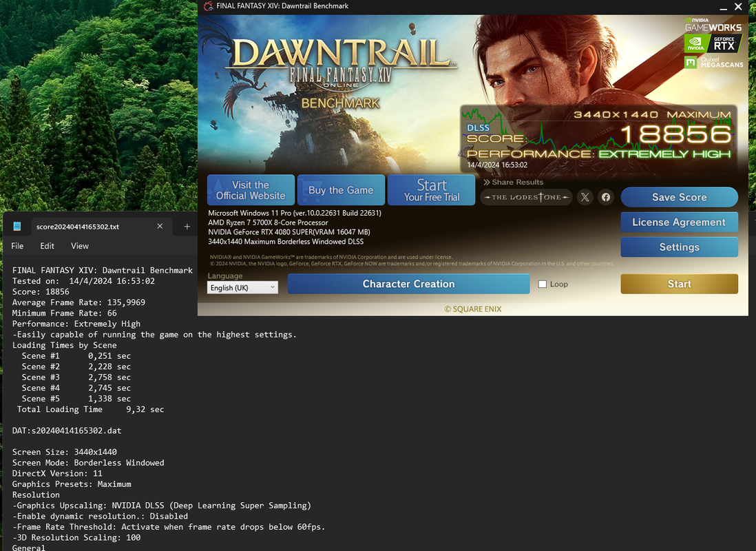Open Notepad View menu
The height and width of the screenshot is (551, 756).
[x=80, y=246]
